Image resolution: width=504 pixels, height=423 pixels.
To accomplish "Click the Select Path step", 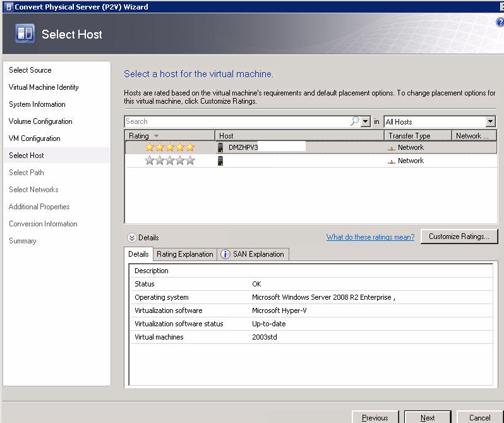I will (x=27, y=173).
